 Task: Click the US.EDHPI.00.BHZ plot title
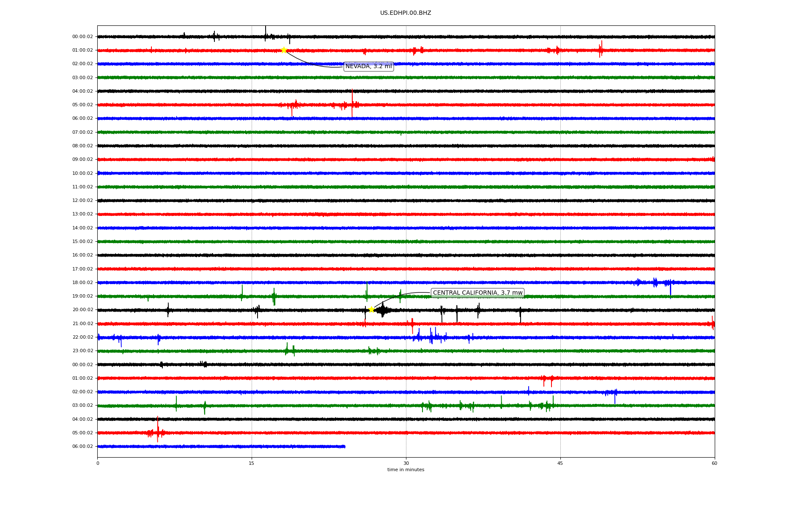point(406,13)
